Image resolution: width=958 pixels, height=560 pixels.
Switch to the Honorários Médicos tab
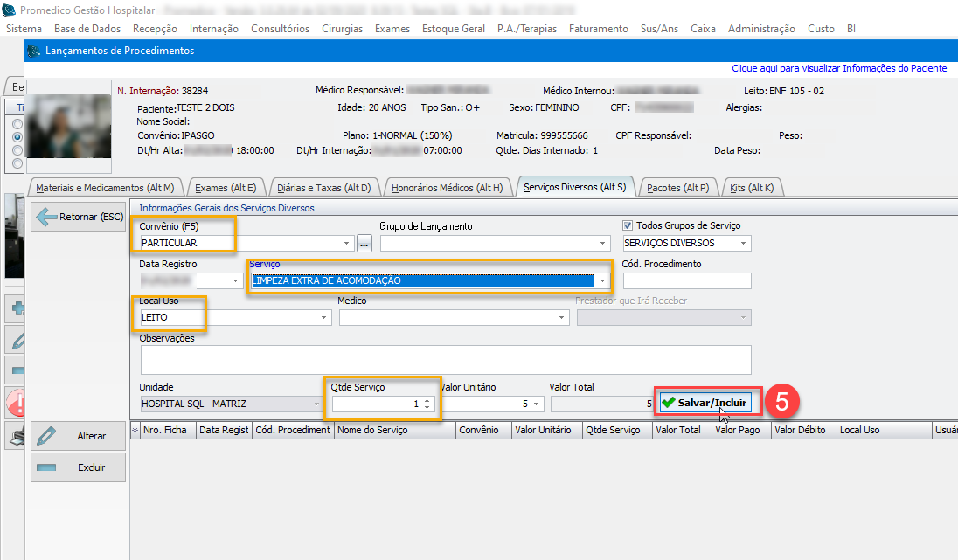447,188
